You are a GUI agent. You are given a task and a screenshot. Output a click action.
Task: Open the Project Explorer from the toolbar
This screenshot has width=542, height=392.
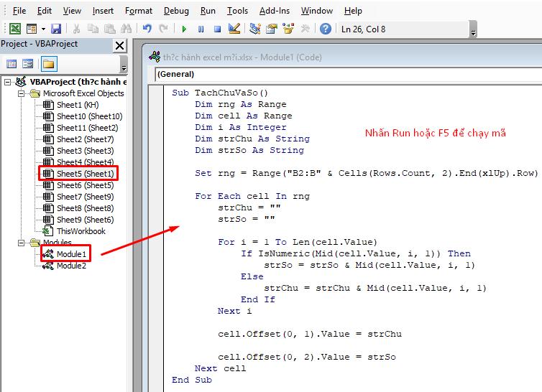click(254, 29)
